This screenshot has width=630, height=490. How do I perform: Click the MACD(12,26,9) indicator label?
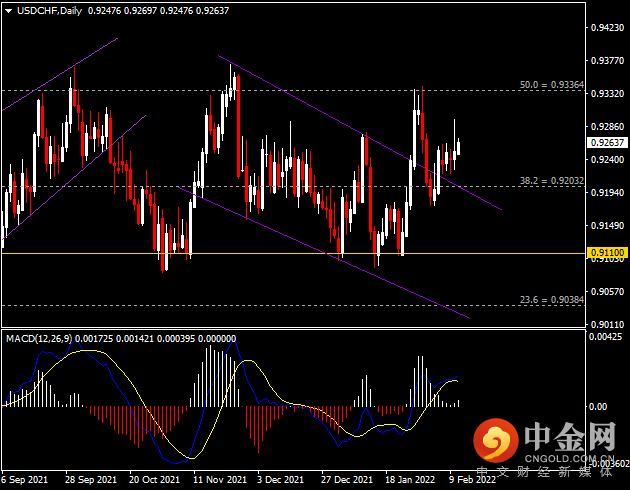click(x=40, y=339)
